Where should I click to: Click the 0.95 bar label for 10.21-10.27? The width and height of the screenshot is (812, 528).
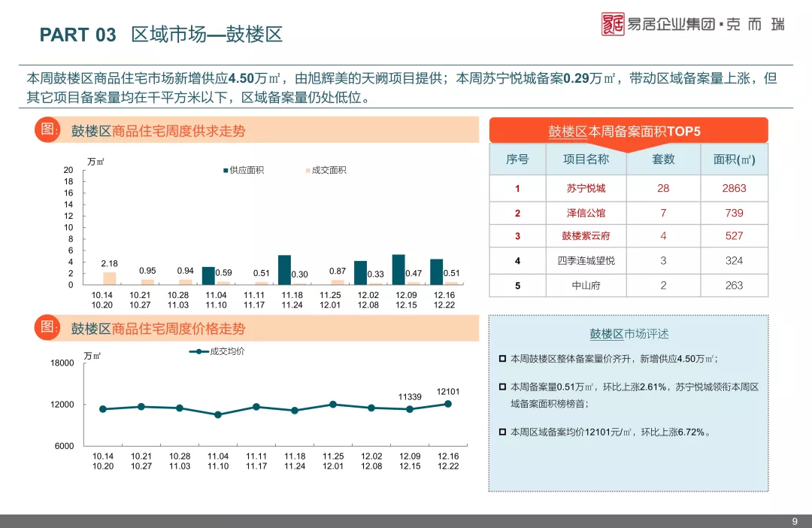click(x=147, y=271)
